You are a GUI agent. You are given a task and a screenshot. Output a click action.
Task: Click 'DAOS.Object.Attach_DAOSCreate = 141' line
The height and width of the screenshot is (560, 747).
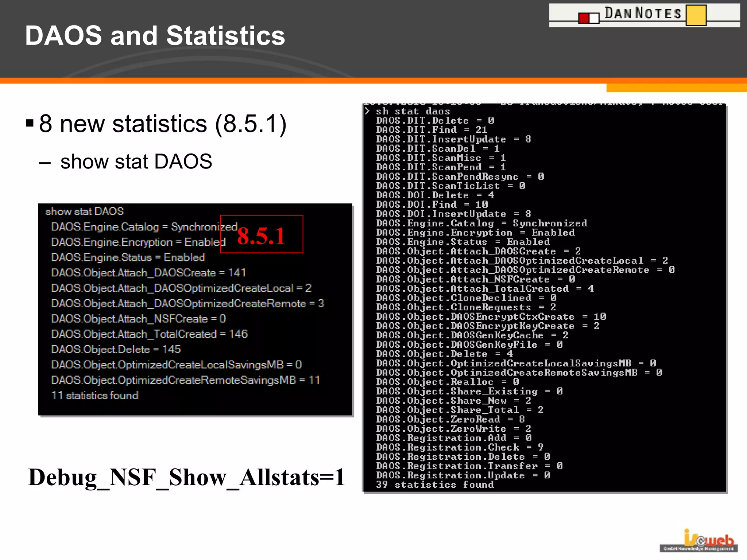click(x=148, y=273)
